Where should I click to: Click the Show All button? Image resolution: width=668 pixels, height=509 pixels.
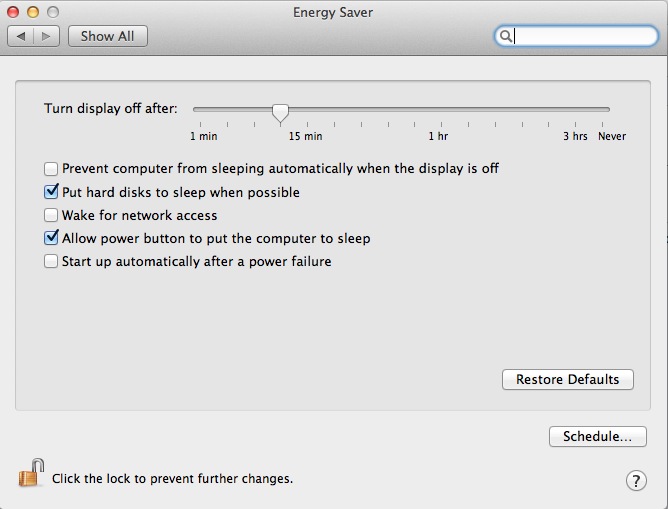pos(108,36)
